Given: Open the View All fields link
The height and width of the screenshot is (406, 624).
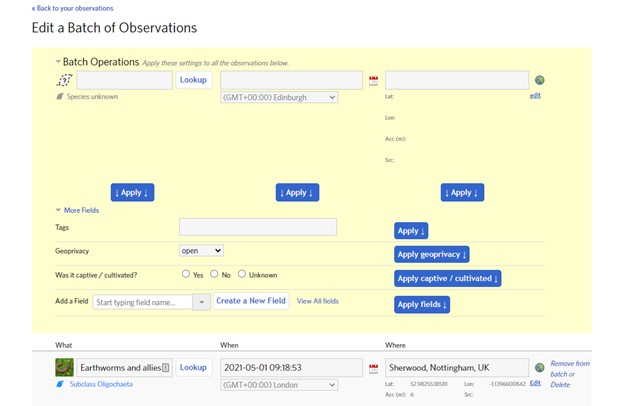Looking at the screenshot, I should coord(318,301).
